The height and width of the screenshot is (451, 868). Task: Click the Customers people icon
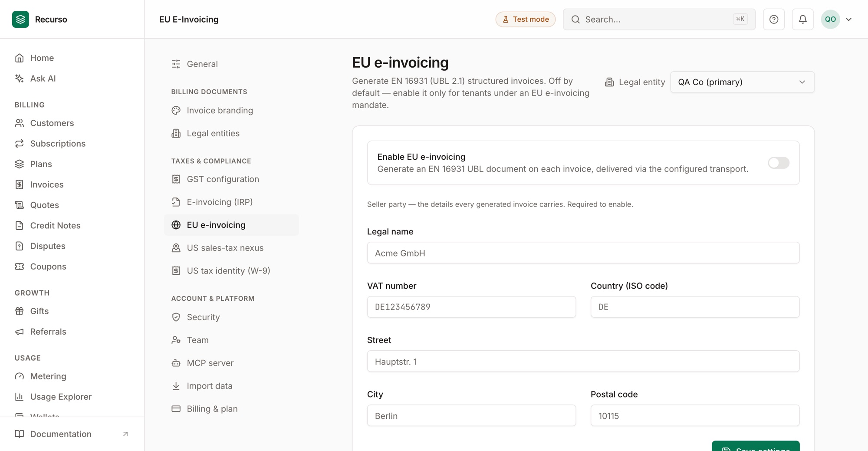[19, 123]
